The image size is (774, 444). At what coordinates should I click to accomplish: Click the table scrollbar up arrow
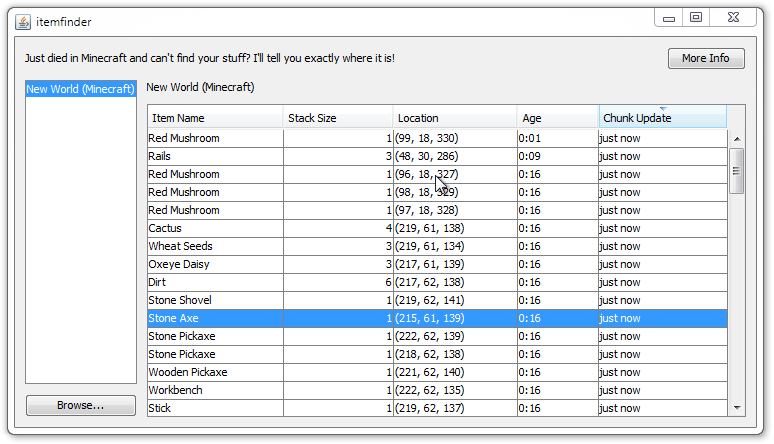pos(737,139)
